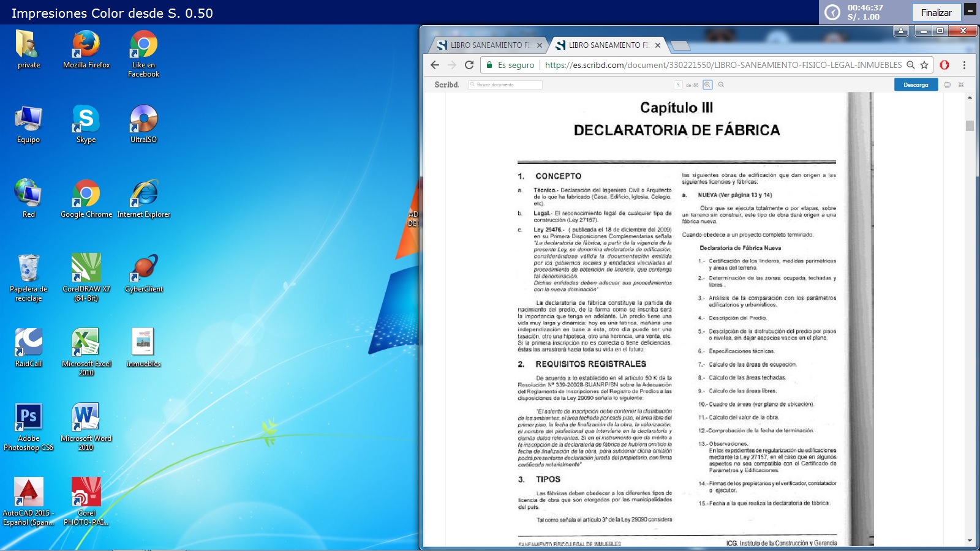980x551 pixels.
Task: Click the page number box
Action: pyautogui.click(x=678, y=84)
